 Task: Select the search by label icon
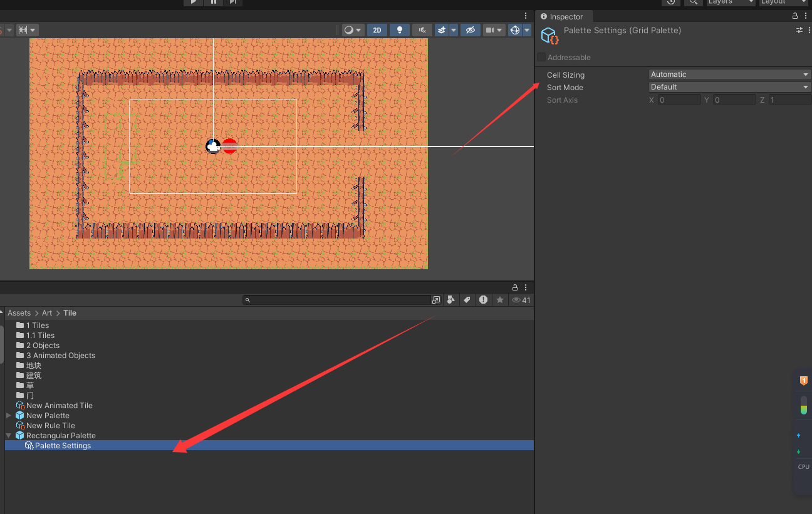[x=467, y=300]
